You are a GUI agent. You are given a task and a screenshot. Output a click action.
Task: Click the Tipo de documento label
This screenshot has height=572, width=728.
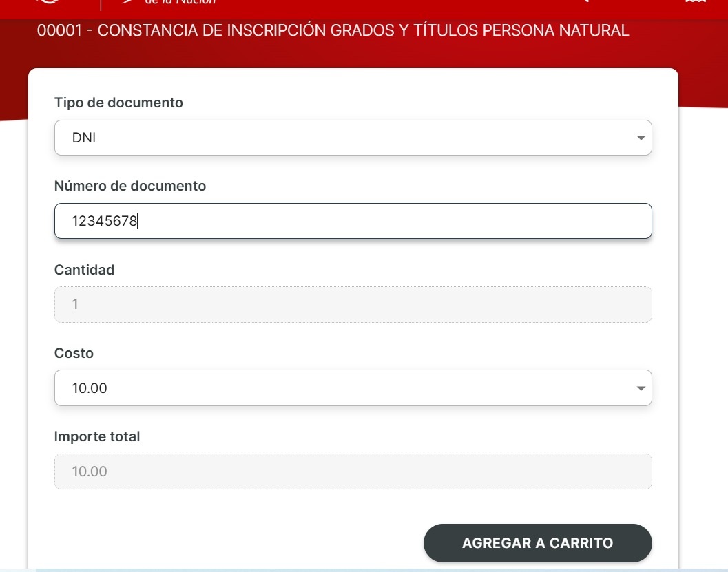click(118, 102)
